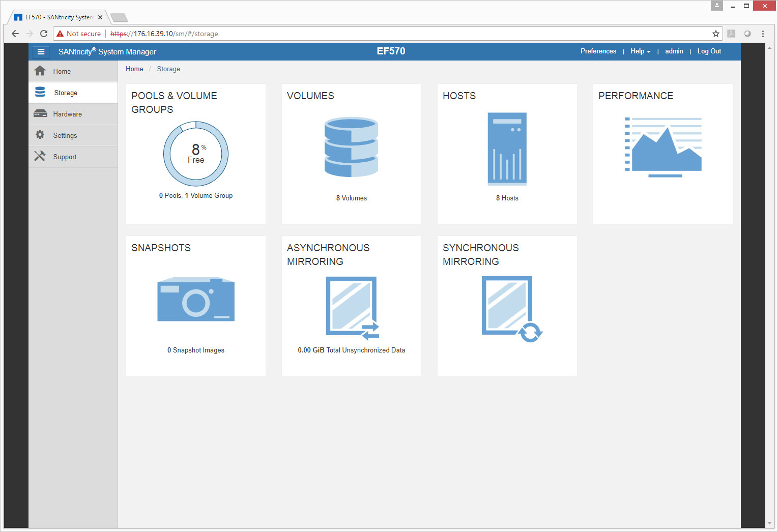
Task: Go to Support in the sidebar
Action: tap(65, 157)
